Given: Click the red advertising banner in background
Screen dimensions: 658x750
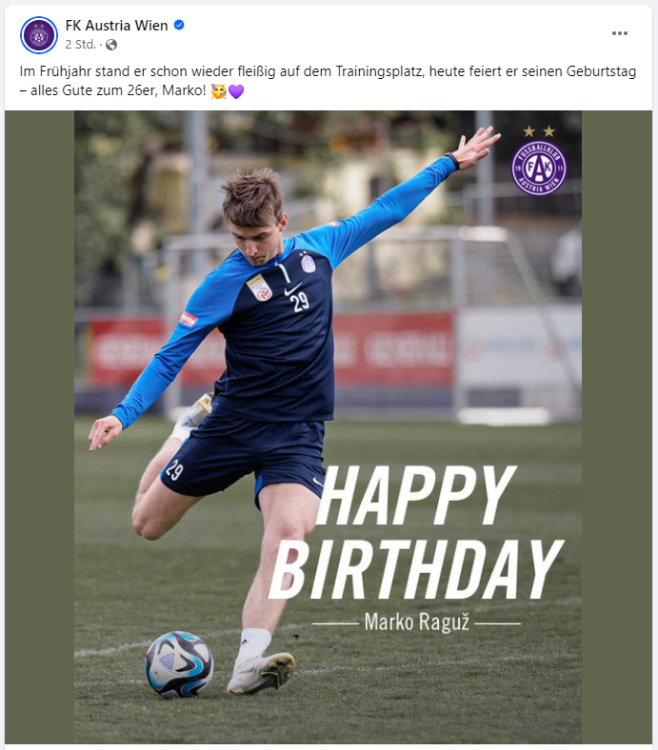Looking at the screenshot, I should click(x=392, y=349).
